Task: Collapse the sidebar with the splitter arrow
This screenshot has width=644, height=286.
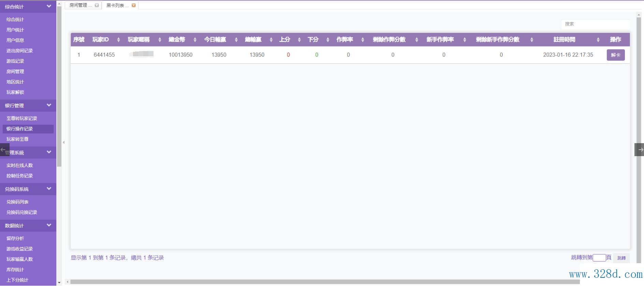Action: point(63,142)
